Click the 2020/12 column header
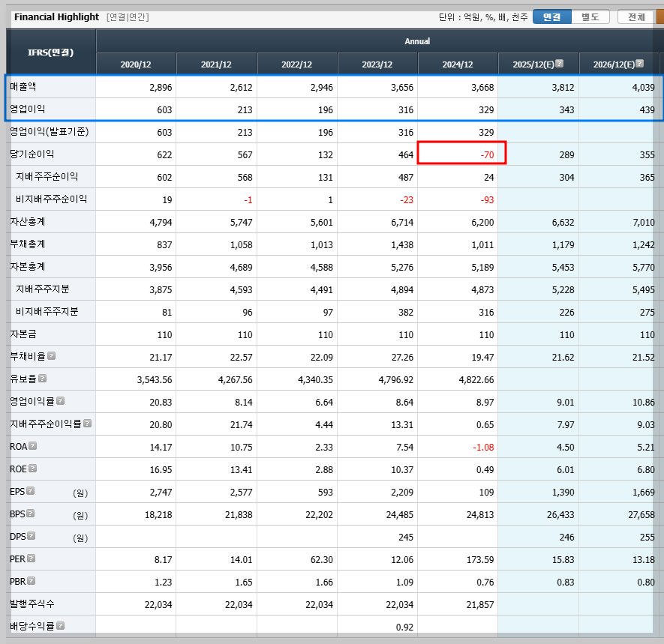Image resolution: width=664 pixels, height=644 pixels. [136, 64]
